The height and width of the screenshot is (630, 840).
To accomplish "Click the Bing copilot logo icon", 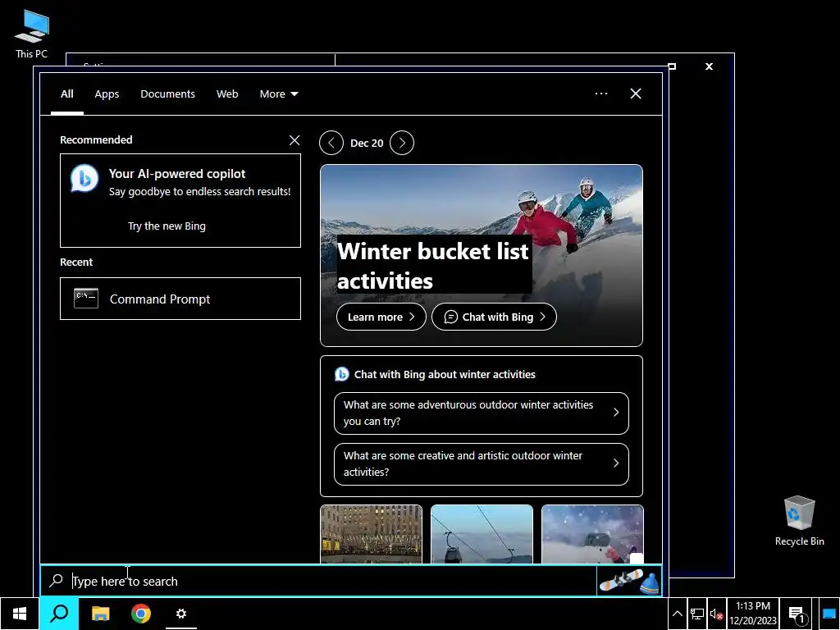I will click(x=84, y=178).
